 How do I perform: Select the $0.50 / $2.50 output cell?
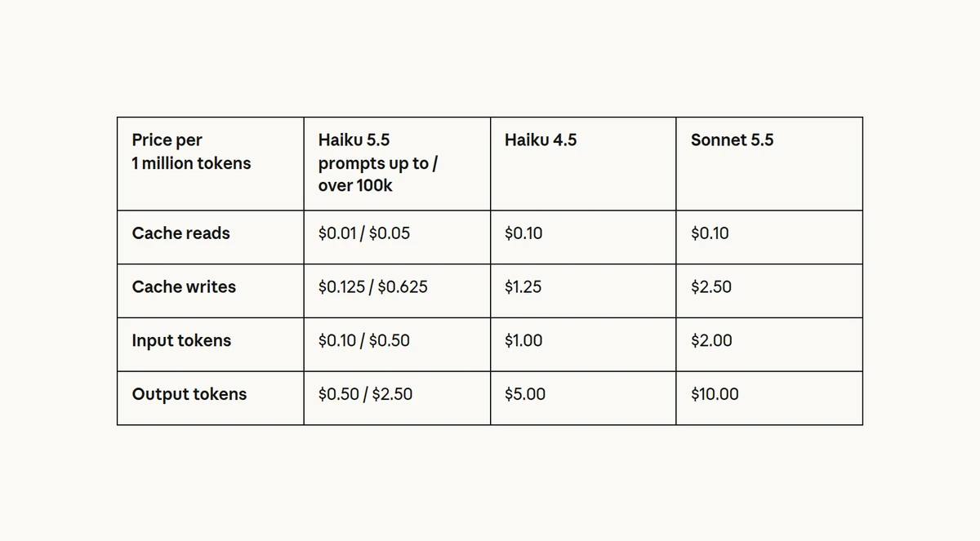[397, 398]
